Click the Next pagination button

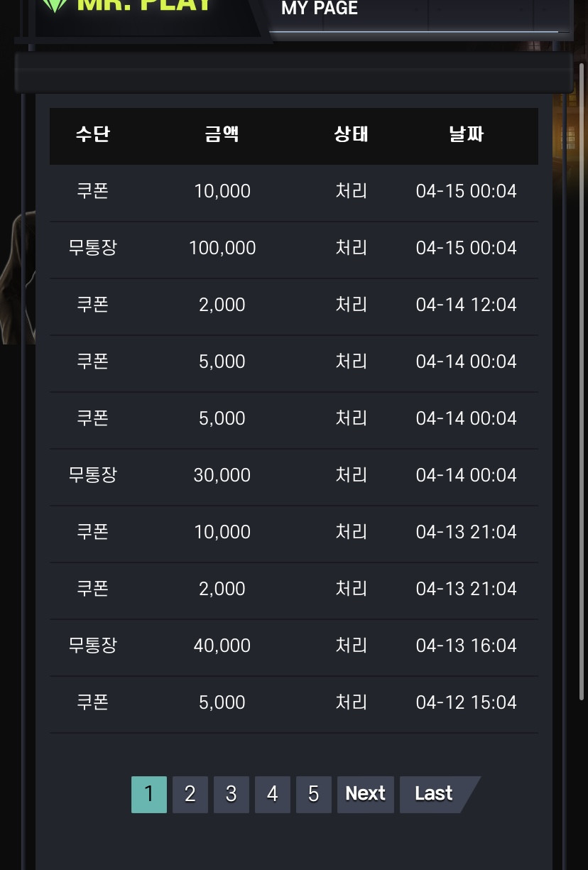(366, 794)
